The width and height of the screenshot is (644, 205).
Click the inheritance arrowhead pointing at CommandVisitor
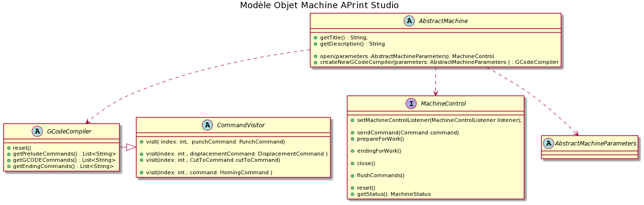131,148
